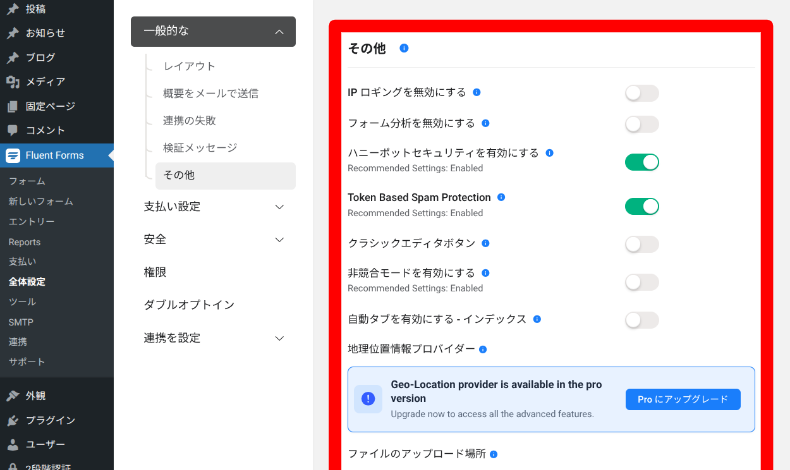Click the exclamation icon in Geo-Location notice
This screenshot has height=470, width=790.
pyautogui.click(x=368, y=399)
